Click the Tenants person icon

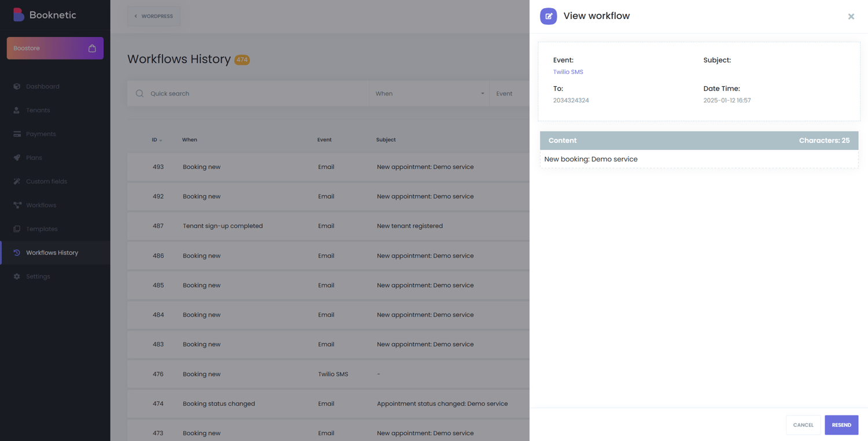[17, 110]
